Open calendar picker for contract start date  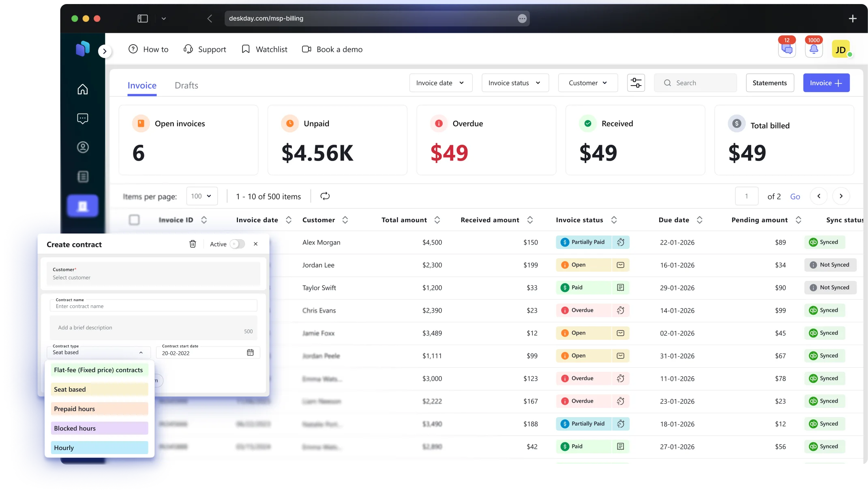[250, 353]
